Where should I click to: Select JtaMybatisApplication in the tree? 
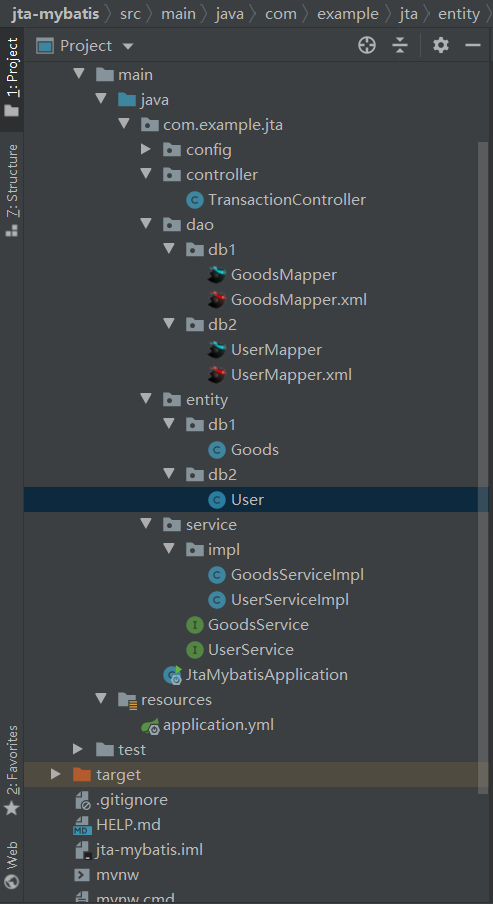tap(266, 675)
